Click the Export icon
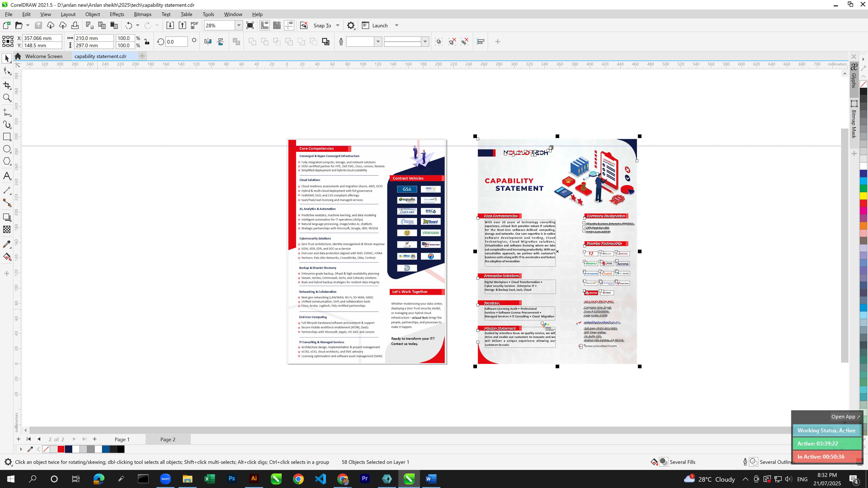868x488 pixels. (182, 25)
